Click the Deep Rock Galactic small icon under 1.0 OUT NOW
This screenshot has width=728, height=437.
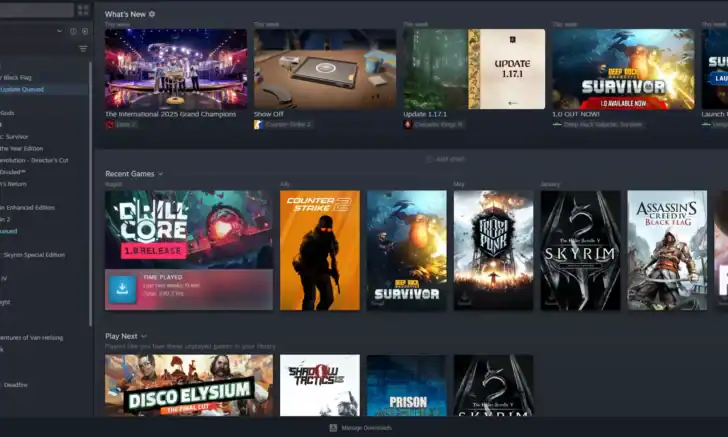click(557, 124)
